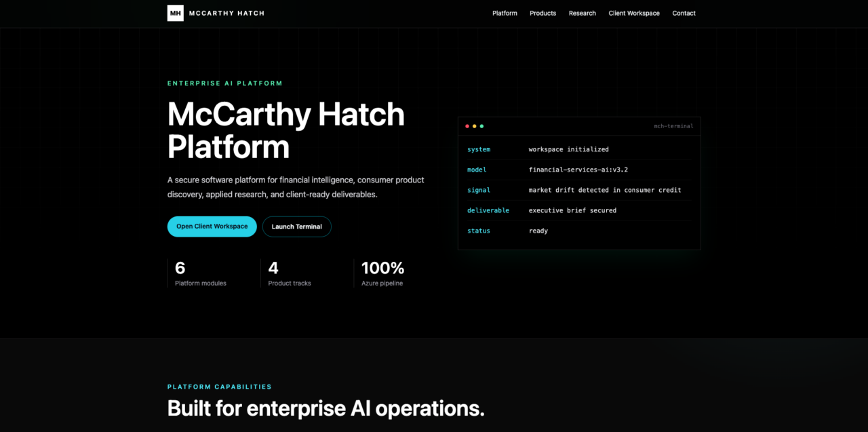This screenshot has height=432, width=868.
Task: Click the MH logo icon
Action: click(x=175, y=13)
